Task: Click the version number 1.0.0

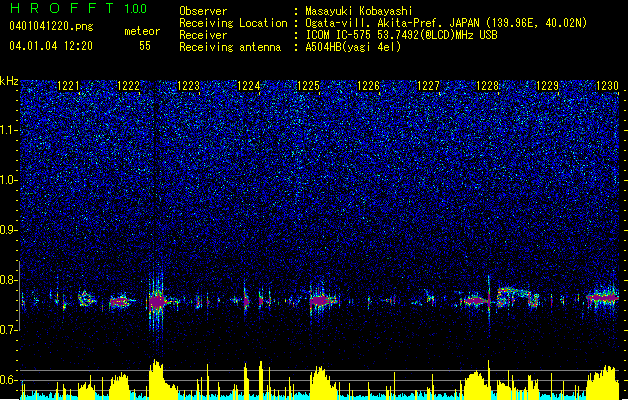Action: click(136, 9)
